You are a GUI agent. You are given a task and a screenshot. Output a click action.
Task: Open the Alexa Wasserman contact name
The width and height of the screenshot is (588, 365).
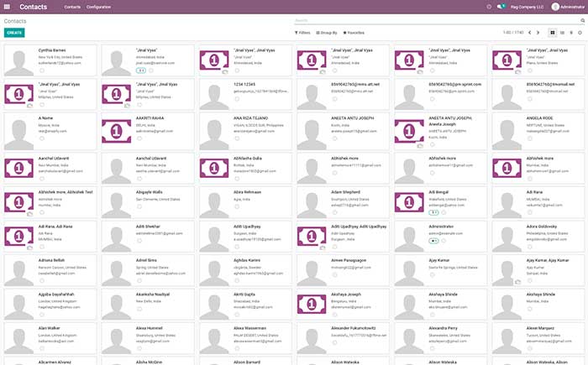coord(250,328)
